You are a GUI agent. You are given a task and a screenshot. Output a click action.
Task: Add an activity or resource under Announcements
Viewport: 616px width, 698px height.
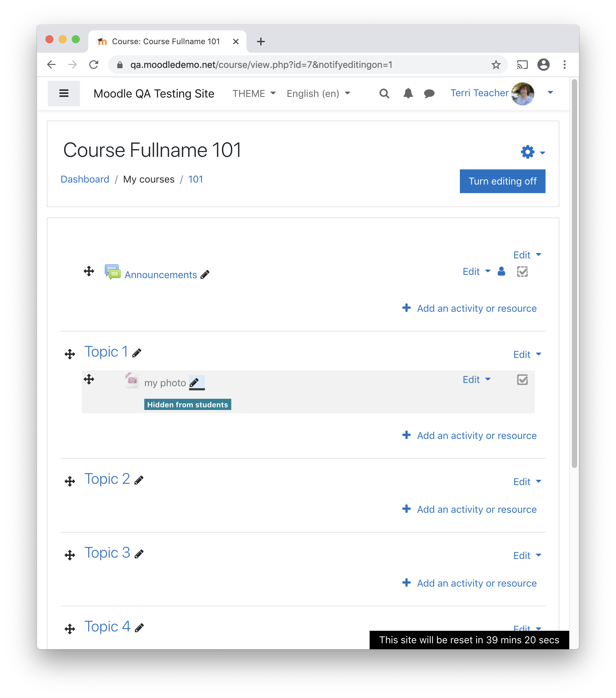(469, 308)
